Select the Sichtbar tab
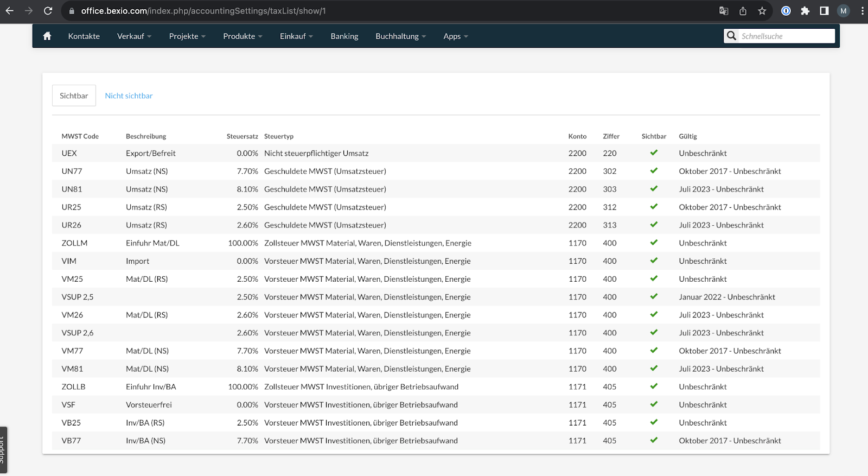 pos(74,96)
